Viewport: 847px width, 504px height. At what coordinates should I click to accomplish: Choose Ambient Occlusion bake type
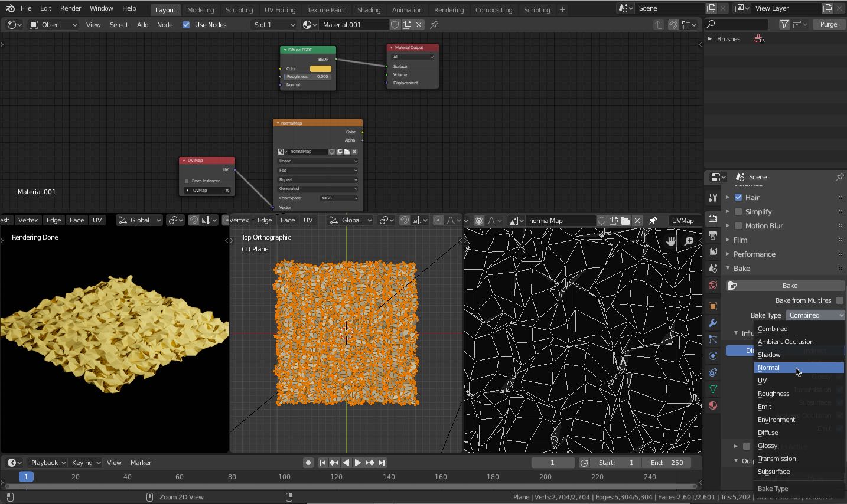799,342
